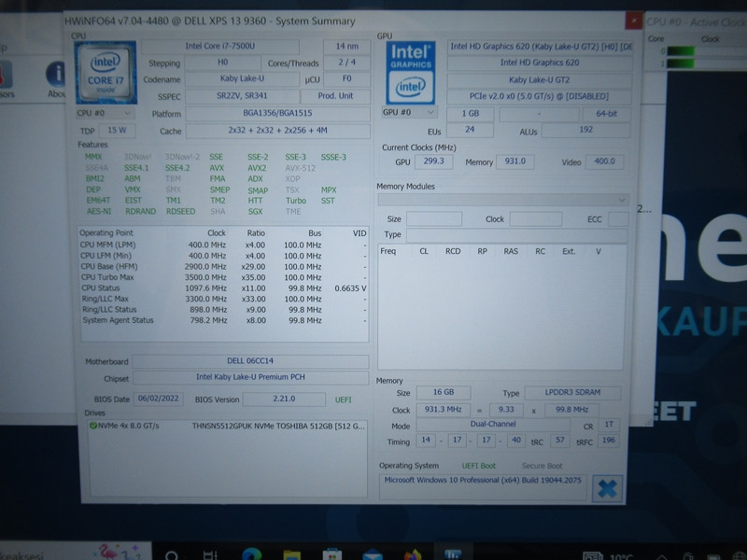Click the CPU Status operating point row
Image resolution: width=747 pixels, height=560 pixels.
[x=223, y=288]
